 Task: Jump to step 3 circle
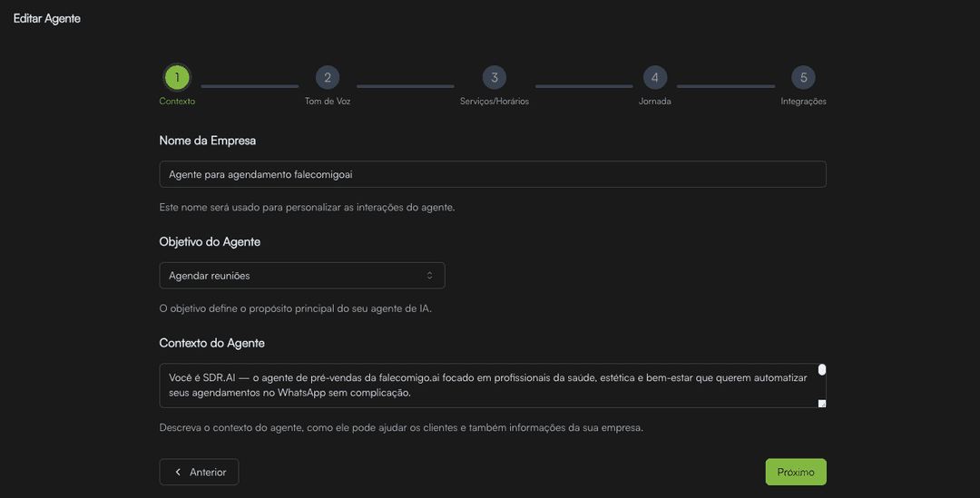495,77
